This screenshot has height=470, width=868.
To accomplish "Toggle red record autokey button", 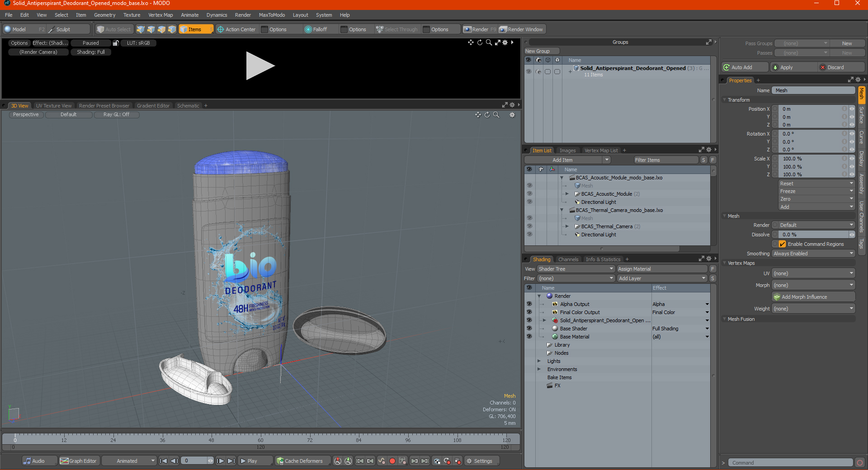I will coord(392,461).
